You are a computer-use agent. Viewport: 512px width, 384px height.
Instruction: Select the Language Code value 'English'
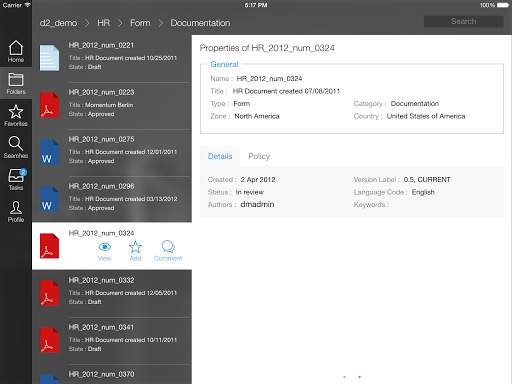tap(423, 192)
